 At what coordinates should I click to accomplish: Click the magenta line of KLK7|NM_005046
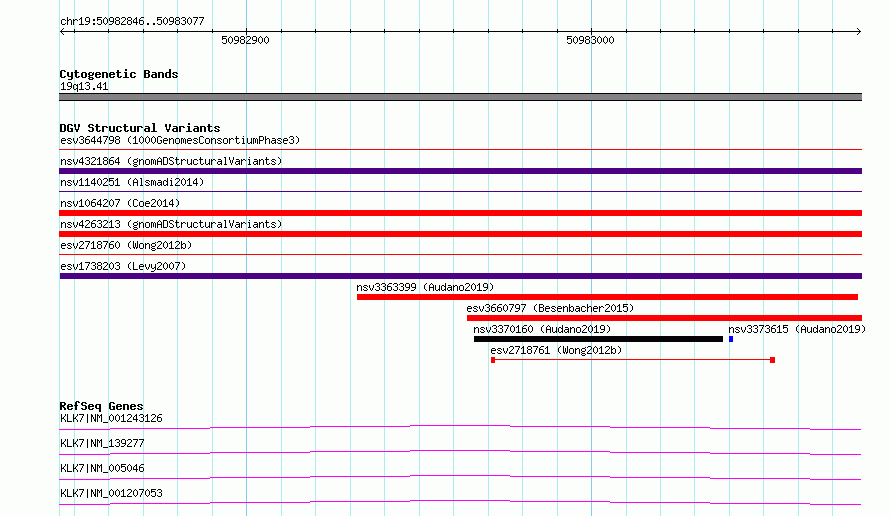coord(460,477)
